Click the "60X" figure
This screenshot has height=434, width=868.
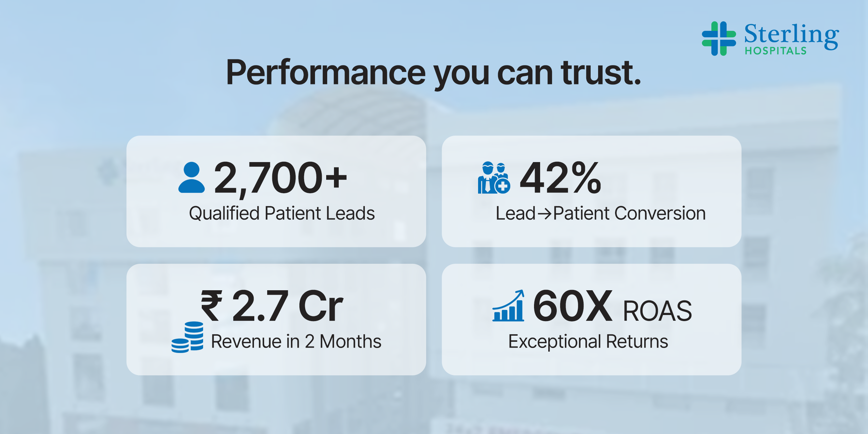click(x=573, y=306)
